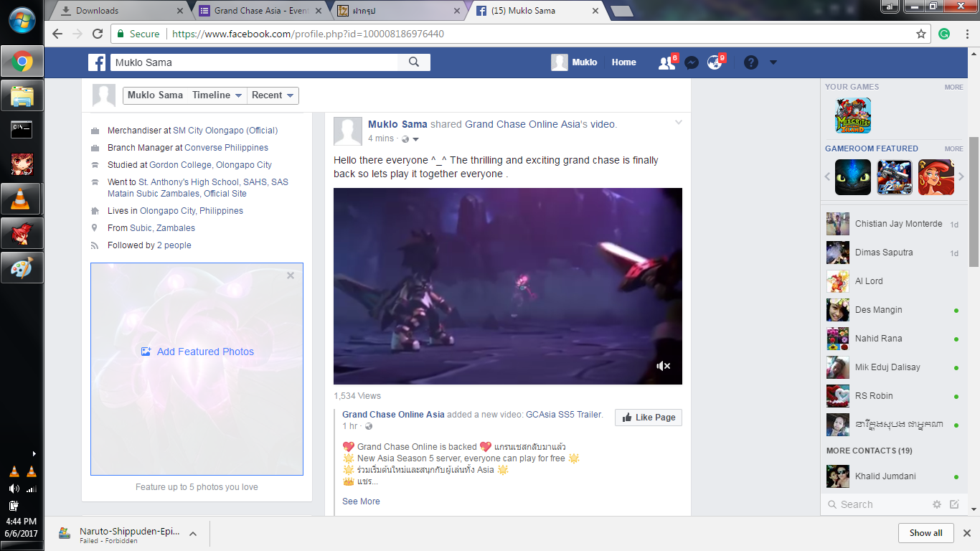Open the Timeline dropdown
The image size is (980, 551).
tap(217, 95)
